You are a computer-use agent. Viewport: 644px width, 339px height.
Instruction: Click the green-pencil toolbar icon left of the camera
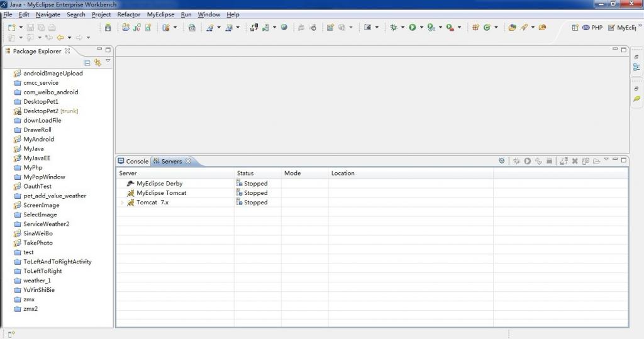tap(330, 28)
